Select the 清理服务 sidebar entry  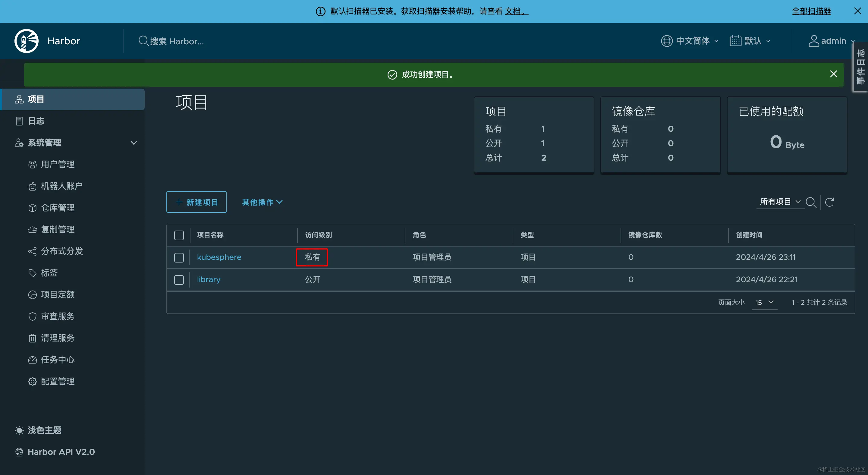[x=58, y=338]
